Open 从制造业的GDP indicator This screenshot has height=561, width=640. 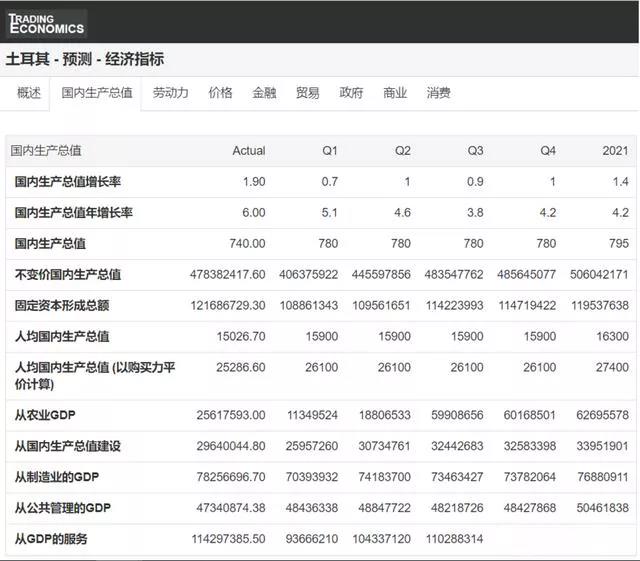(x=57, y=477)
